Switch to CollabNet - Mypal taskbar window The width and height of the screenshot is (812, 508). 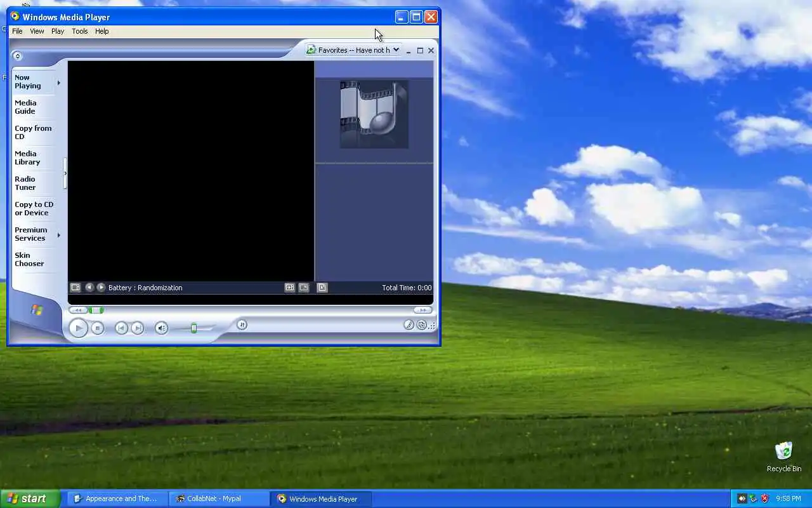click(x=219, y=498)
